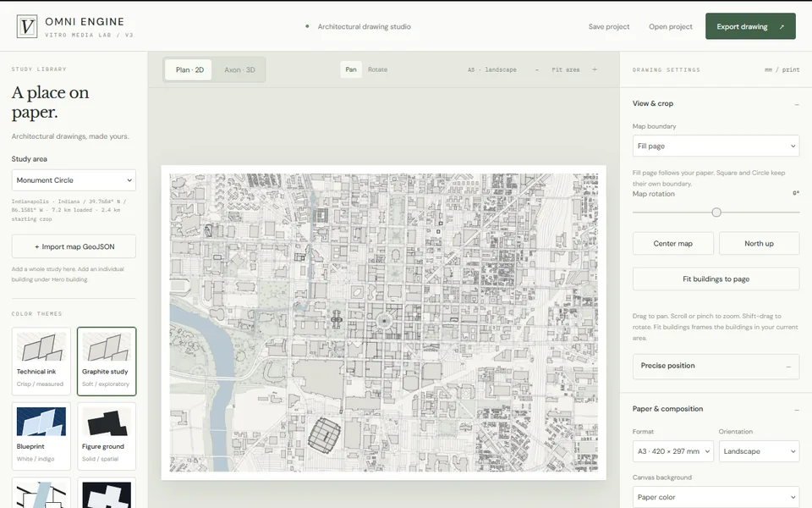Viewport: 812px width, 508px height.
Task: Select the Rotate mode toggle
Action: point(377,69)
